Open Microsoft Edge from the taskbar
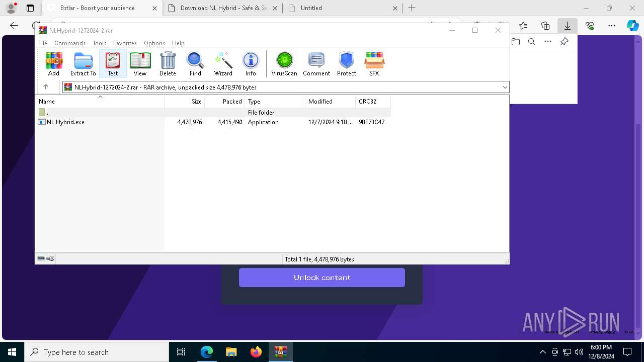Viewport: 644px width, 362px height. pos(207,352)
